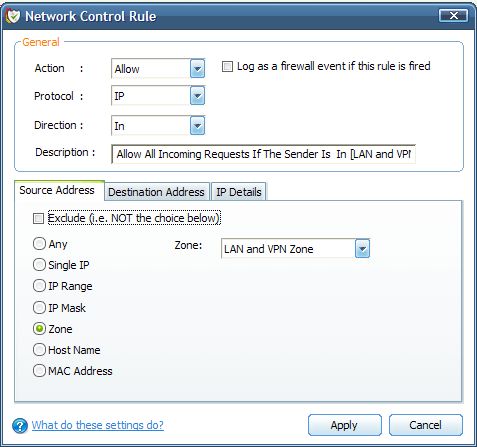Toggle the Exclude source address checkbox
This screenshot has width=477, height=447.
point(38,219)
